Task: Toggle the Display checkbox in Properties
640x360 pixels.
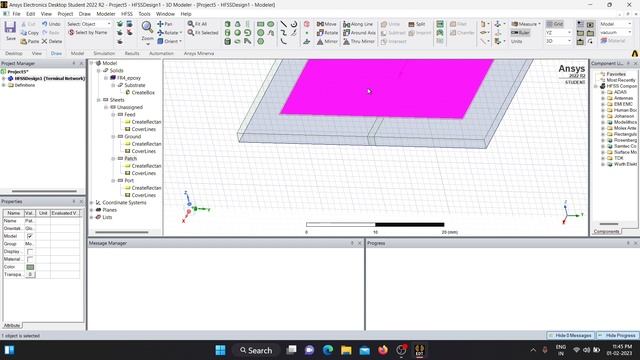Action: click(29, 252)
